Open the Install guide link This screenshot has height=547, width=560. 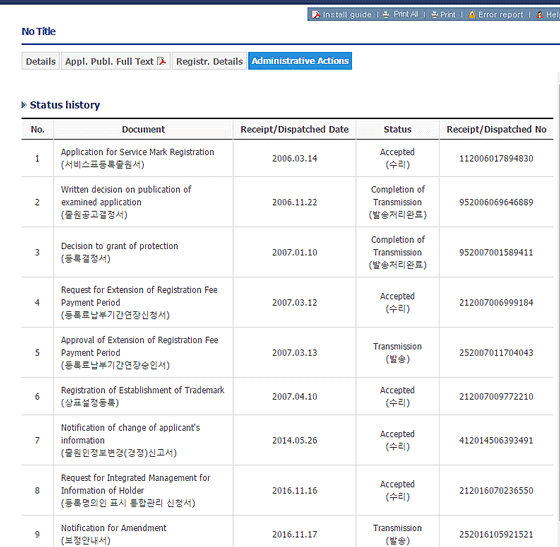[347, 15]
